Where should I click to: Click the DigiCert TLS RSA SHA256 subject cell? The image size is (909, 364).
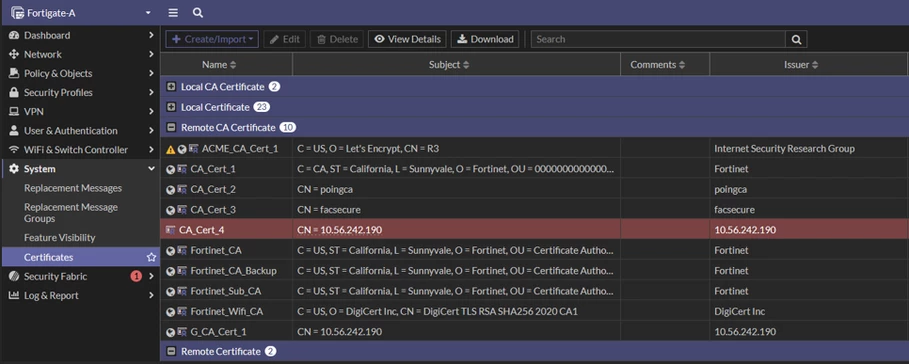[x=456, y=311]
